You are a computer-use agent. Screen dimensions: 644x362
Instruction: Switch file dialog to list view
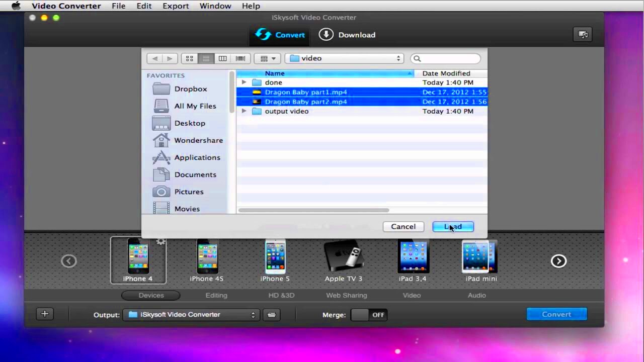coord(206,58)
